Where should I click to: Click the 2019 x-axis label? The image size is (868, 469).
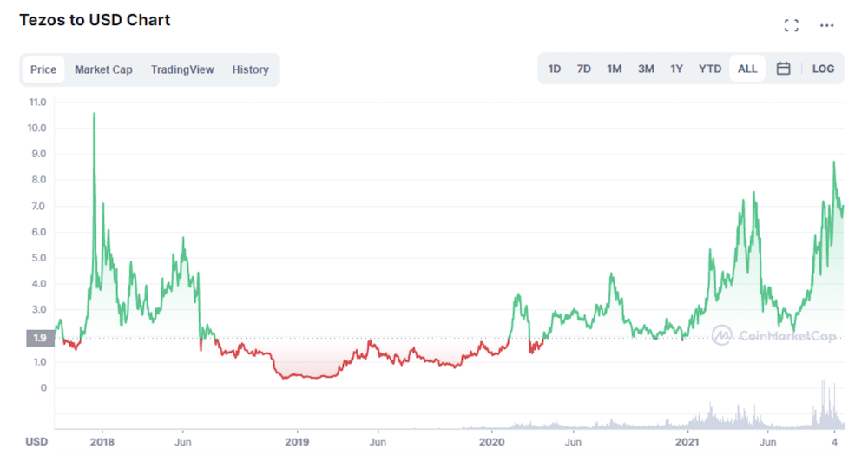(297, 442)
